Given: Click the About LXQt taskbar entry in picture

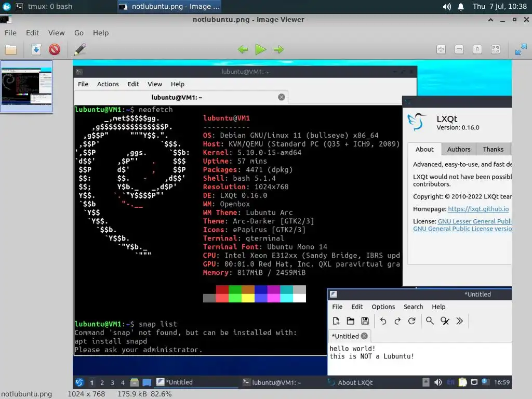Looking at the screenshot, I should click(x=351, y=382).
